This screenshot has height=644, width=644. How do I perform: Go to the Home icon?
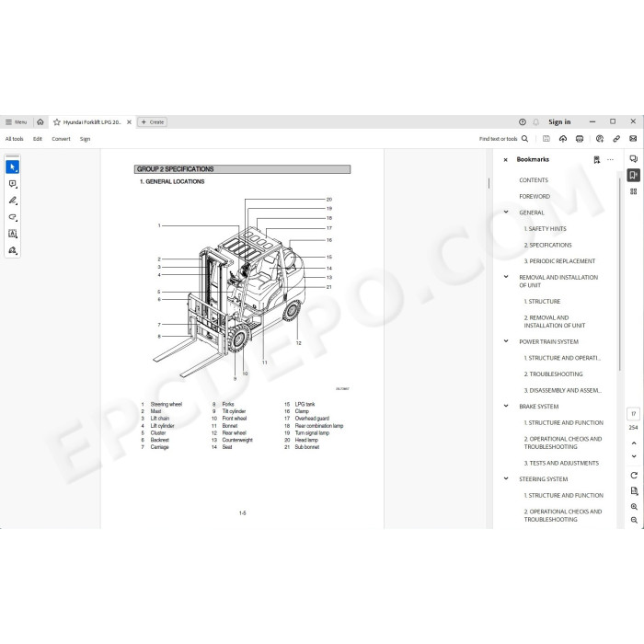click(x=40, y=122)
